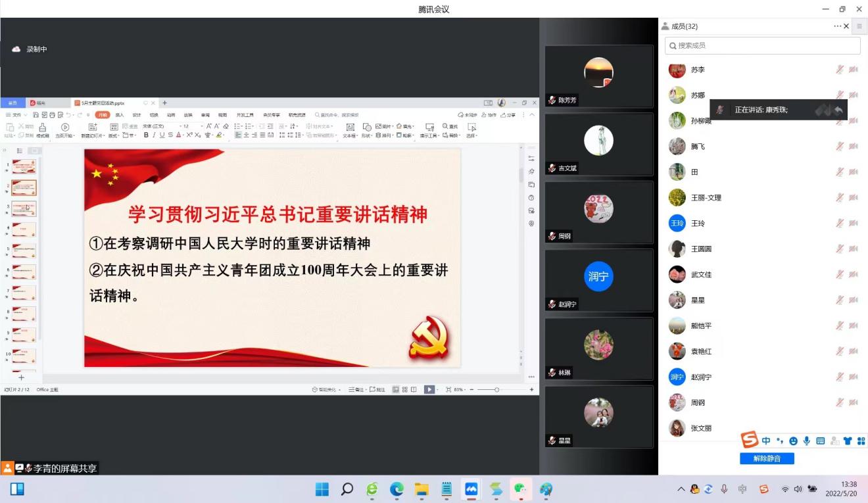This screenshot has width=868, height=503.
Task: Click the Tencent Meeting icon in the taskbar
Action: [471, 489]
